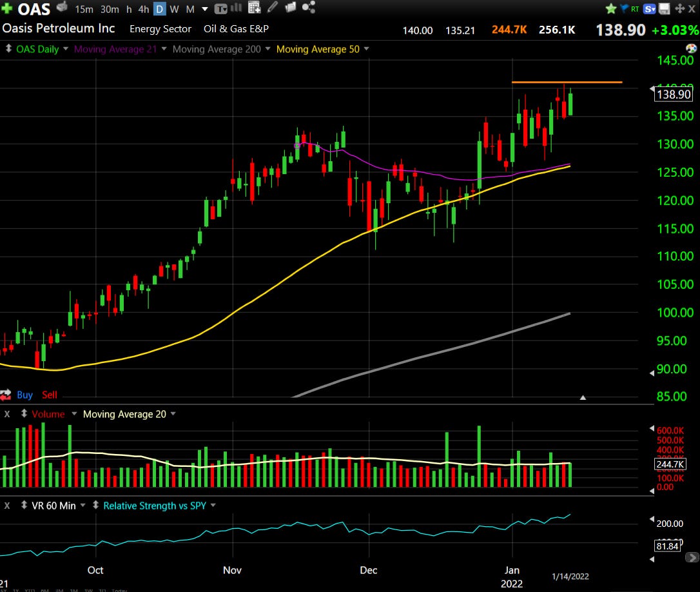Click the blue flag icon
The height and width of the screenshot is (592, 700).
[x=624, y=7]
